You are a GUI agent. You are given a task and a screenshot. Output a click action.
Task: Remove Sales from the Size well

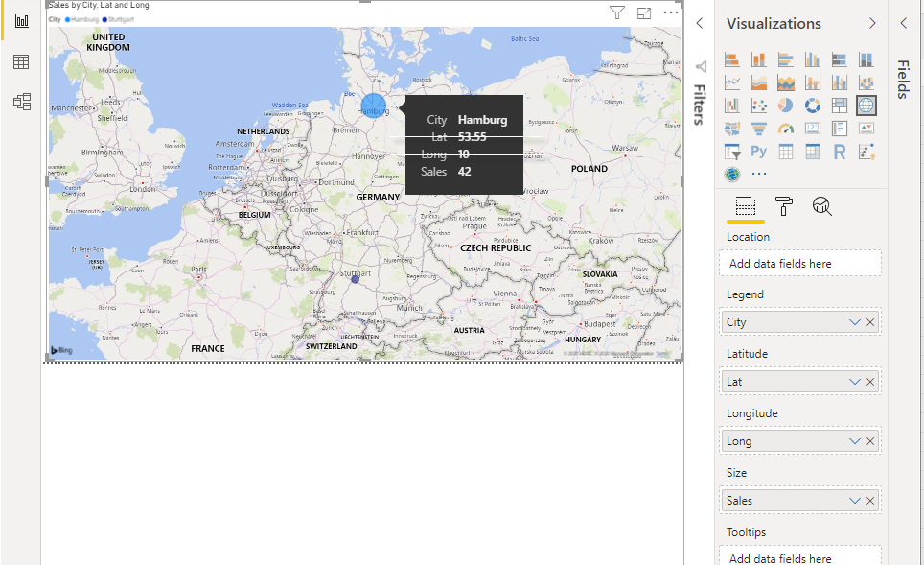[x=870, y=500]
